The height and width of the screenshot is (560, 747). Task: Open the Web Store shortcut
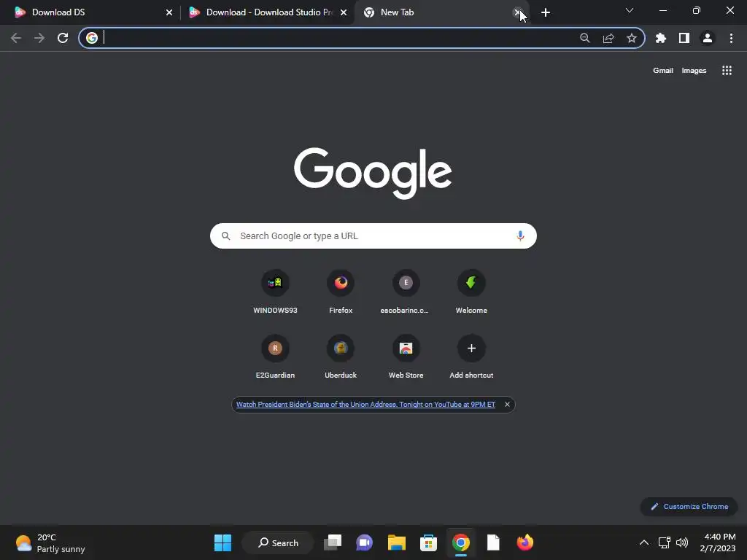click(x=406, y=356)
